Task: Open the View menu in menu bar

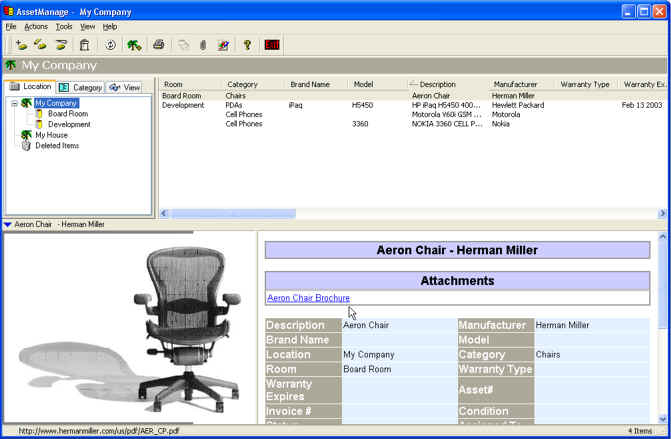Action: pyautogui.click(x=88, y=27)
